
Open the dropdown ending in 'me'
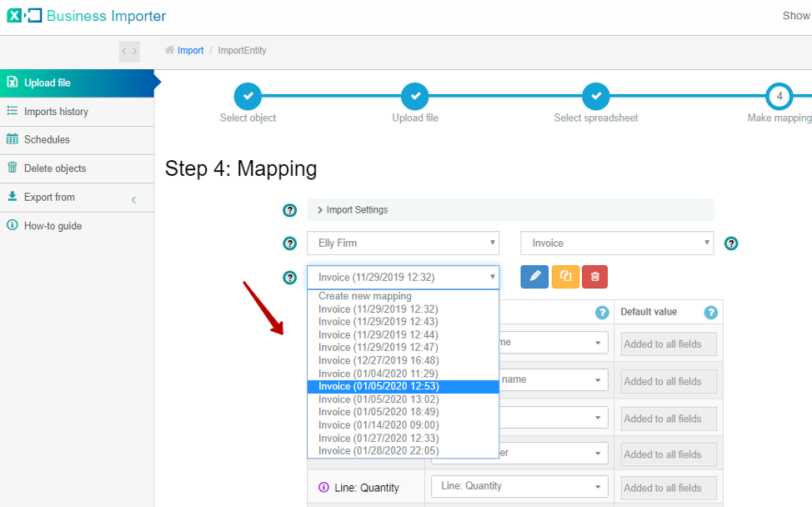click(x=553, y=343)
